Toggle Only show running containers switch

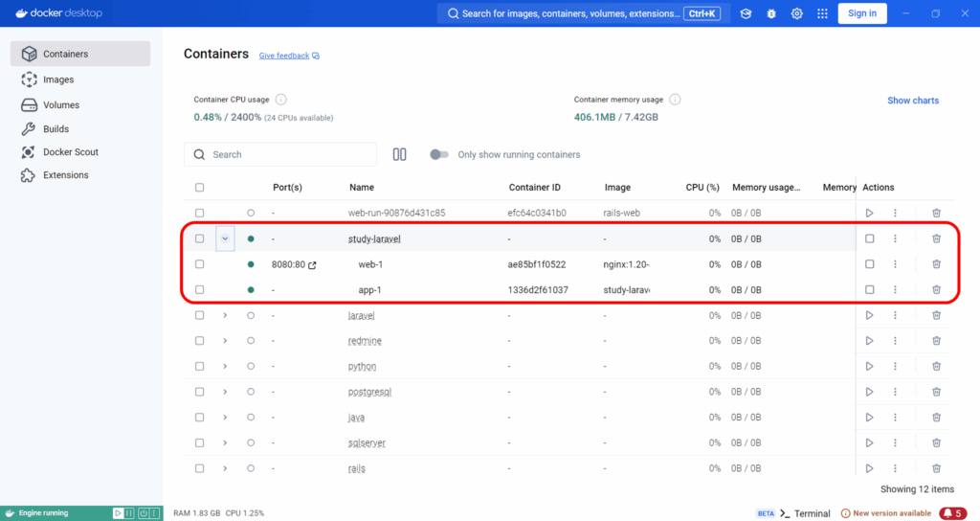438,154
